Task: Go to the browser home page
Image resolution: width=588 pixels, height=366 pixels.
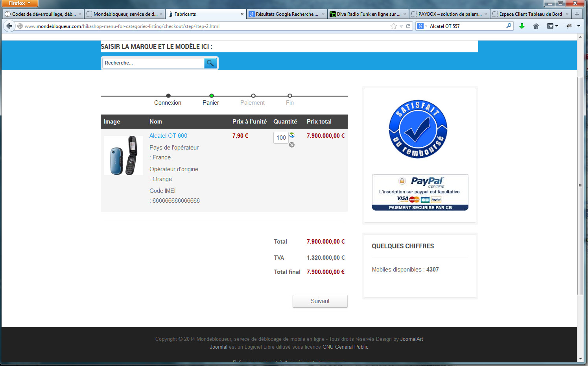Action: point(536,26)
